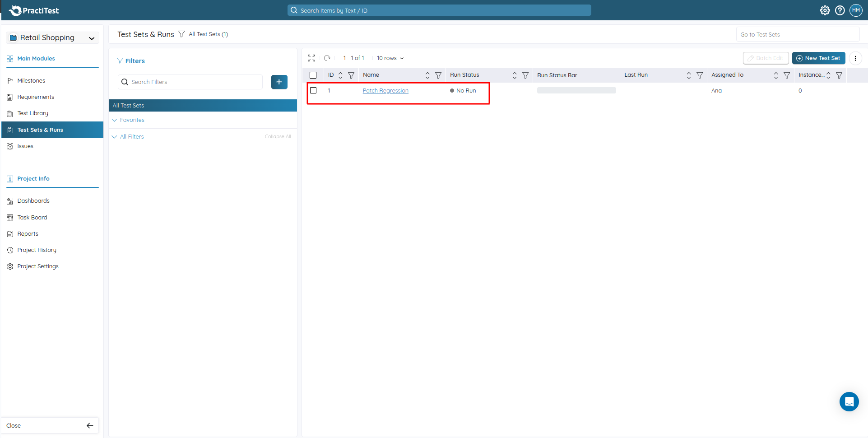868x438 pixels.
Task: Click the refresh table icon
Action: click(327, 58)
